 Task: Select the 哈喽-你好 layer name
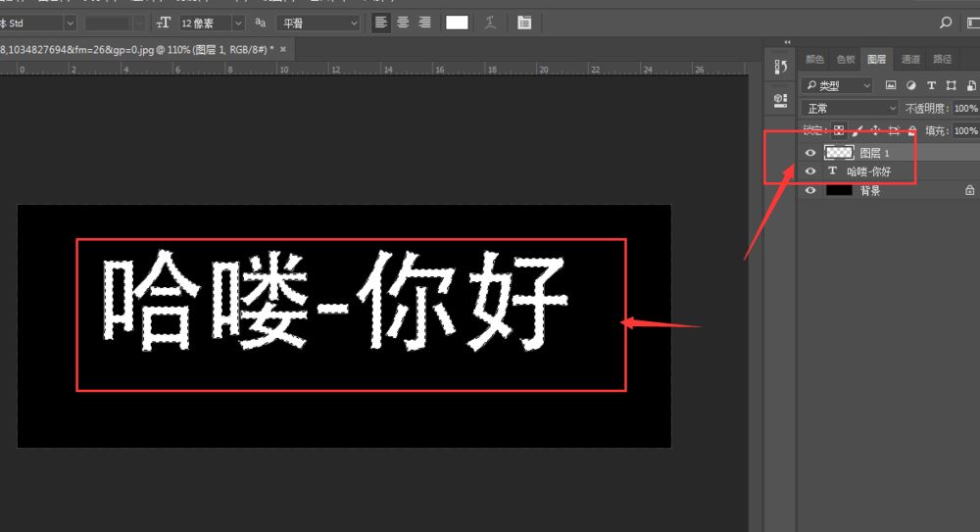click(x=868, y=171)
